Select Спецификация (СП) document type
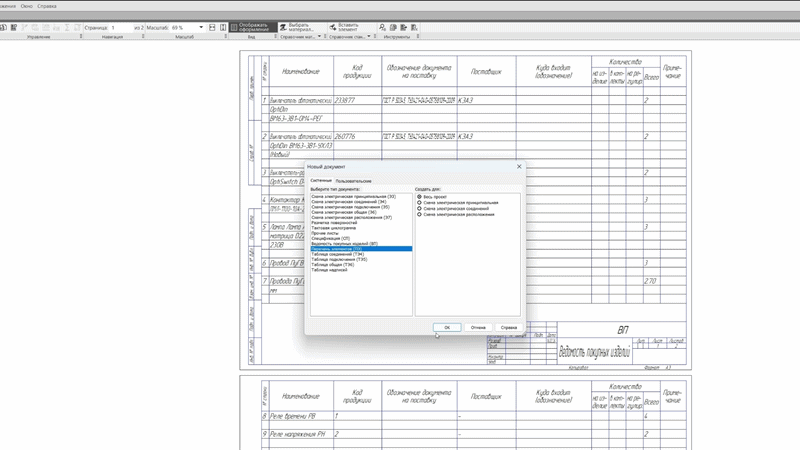The width and height of the screenshot is (800, 450). point(331,238)
